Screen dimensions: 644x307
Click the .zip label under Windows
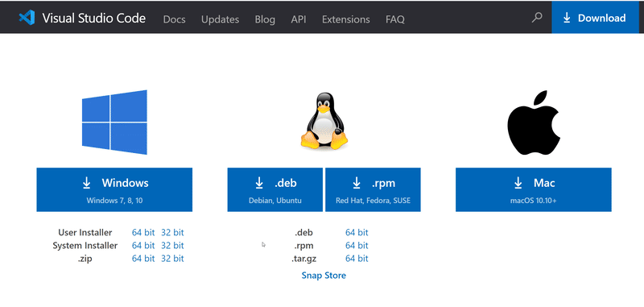tap(85, 259)
